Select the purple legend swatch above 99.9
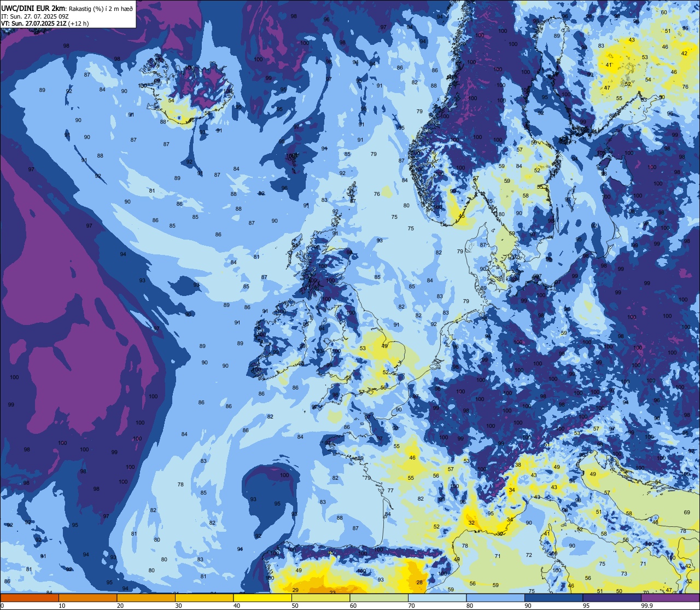Image resolution: width=700 pixels, height=610 pixels. click(x=670, y=598)
